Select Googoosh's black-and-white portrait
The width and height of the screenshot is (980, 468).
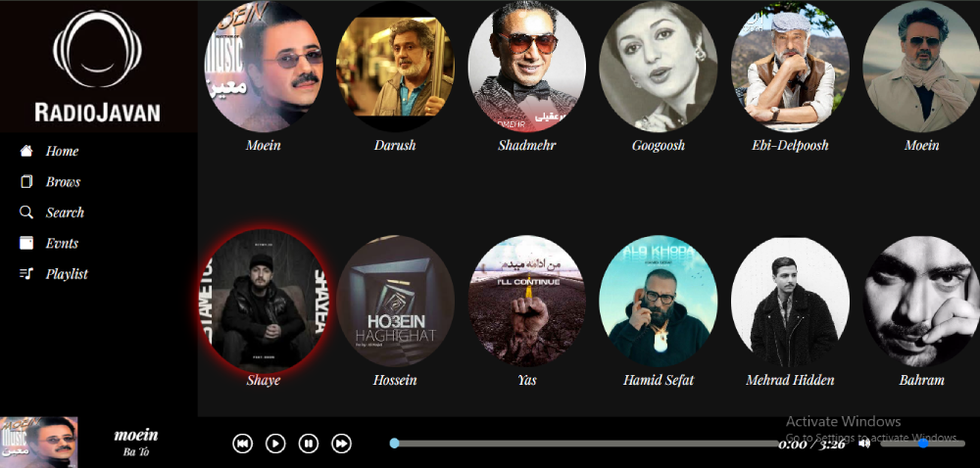(659, 67)
